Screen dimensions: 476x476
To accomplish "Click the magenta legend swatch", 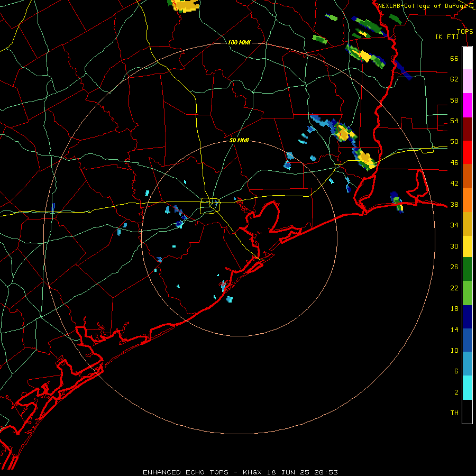I will pos(467,105).
